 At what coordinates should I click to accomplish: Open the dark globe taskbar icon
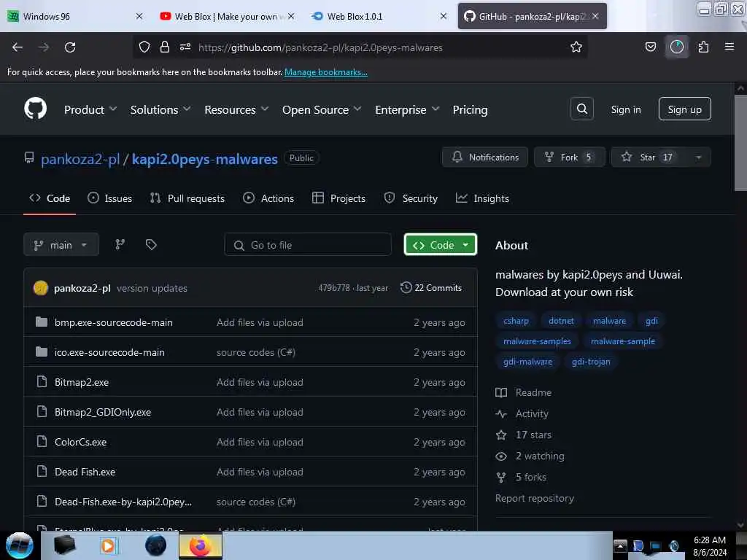coord(155,545)
